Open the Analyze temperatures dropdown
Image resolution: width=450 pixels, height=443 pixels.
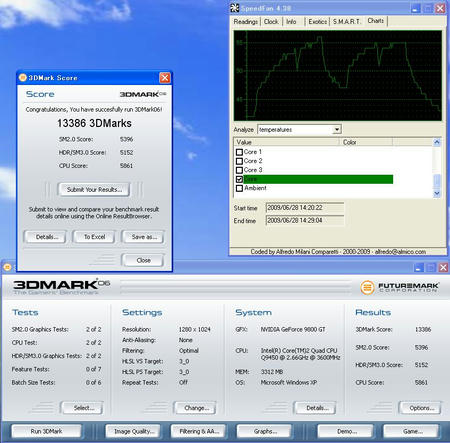coord(337,129)
